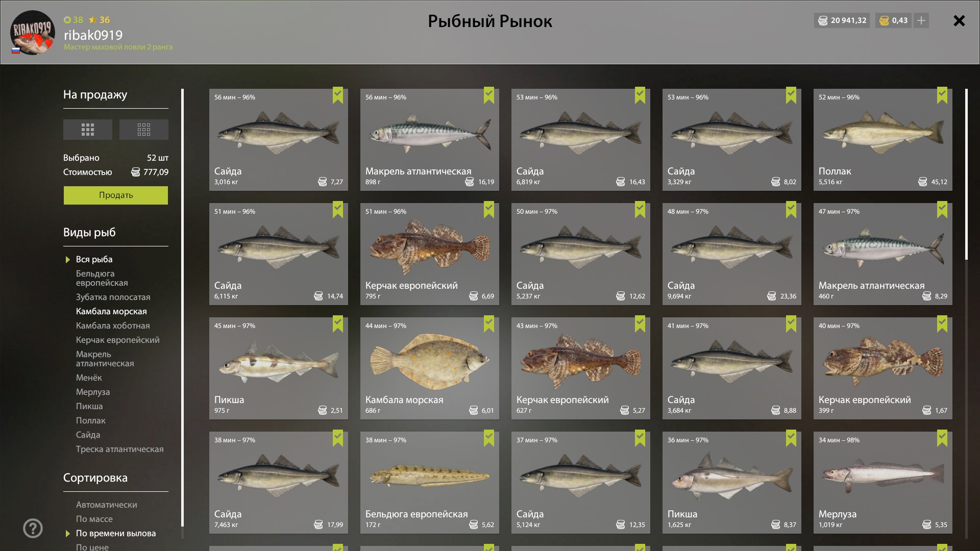This screenshot has width=980, height=551.
Task: Choose sorting По времени вылова
Action: point(116,533)
